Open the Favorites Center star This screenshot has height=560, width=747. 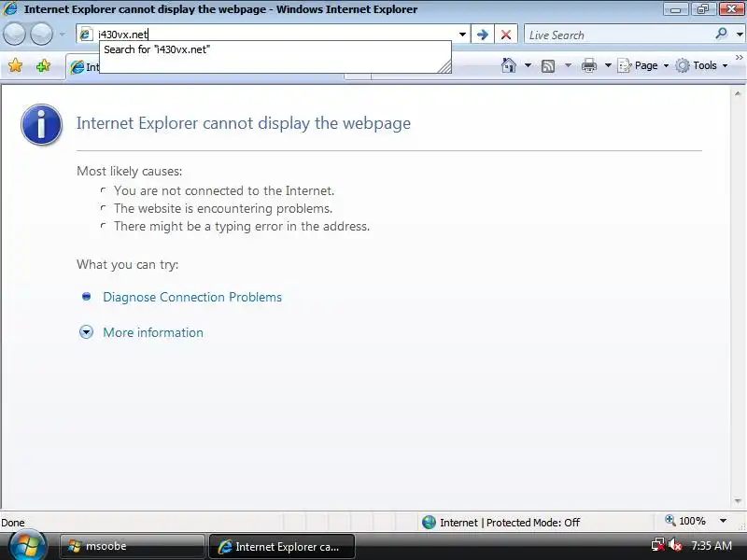(x=15, y=65)
